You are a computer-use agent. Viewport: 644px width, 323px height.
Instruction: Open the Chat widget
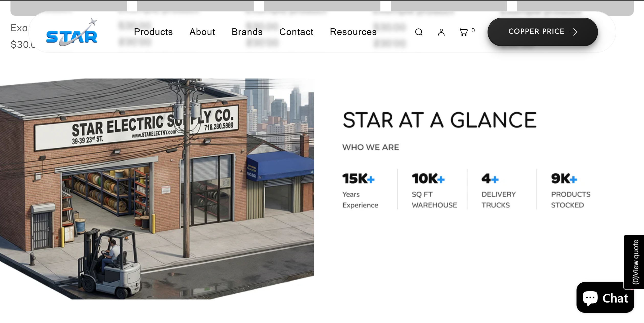605,298
